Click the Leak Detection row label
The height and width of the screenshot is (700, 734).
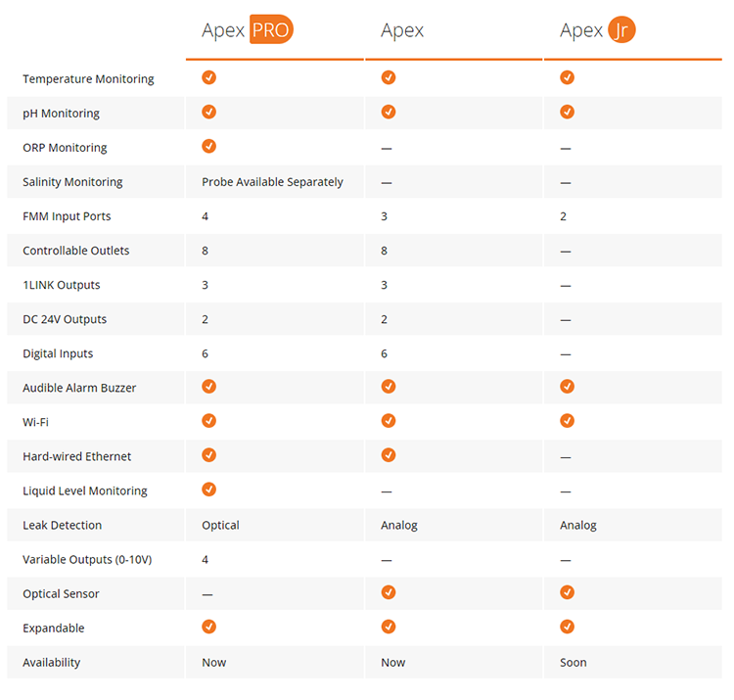pos(63,525)
